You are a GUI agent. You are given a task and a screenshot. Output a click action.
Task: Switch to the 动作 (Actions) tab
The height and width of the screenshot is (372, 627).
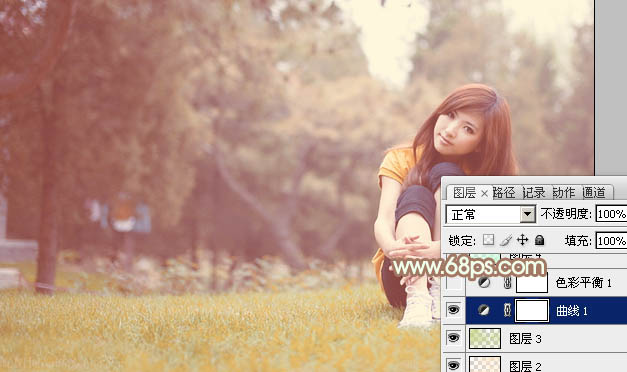(x=564, y=193)
